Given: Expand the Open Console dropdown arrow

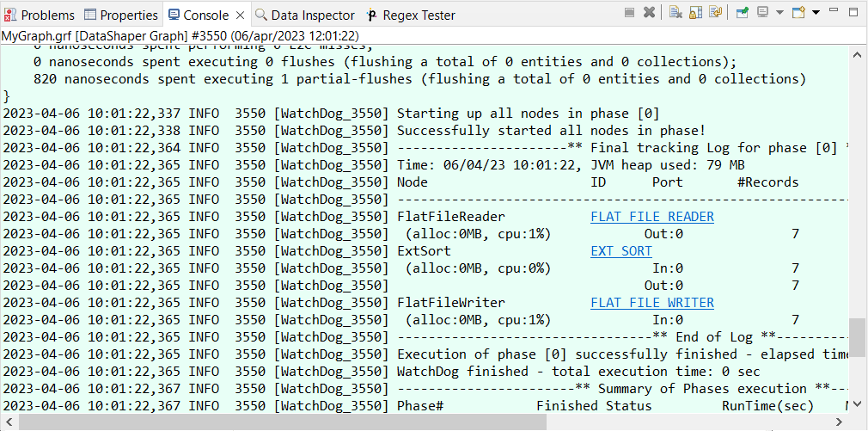Looking at the screenshot, I should click(816, 13).
